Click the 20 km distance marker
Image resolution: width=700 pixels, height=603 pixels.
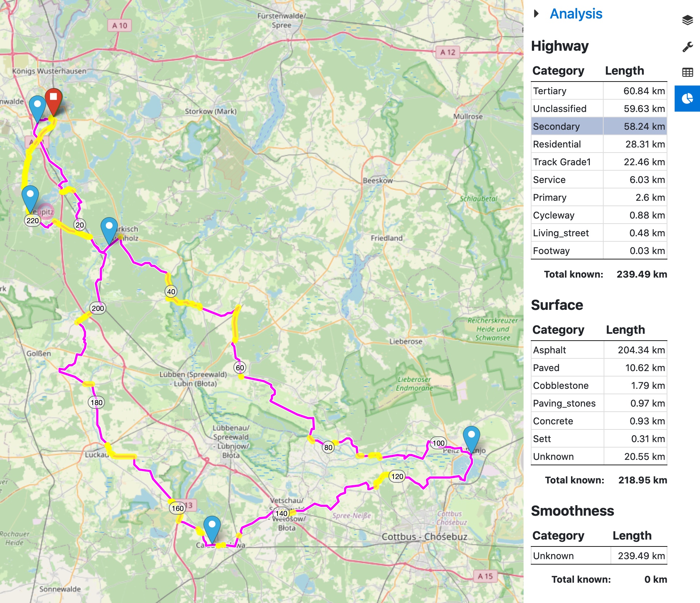pyautogui.click(x=80, y=225)
